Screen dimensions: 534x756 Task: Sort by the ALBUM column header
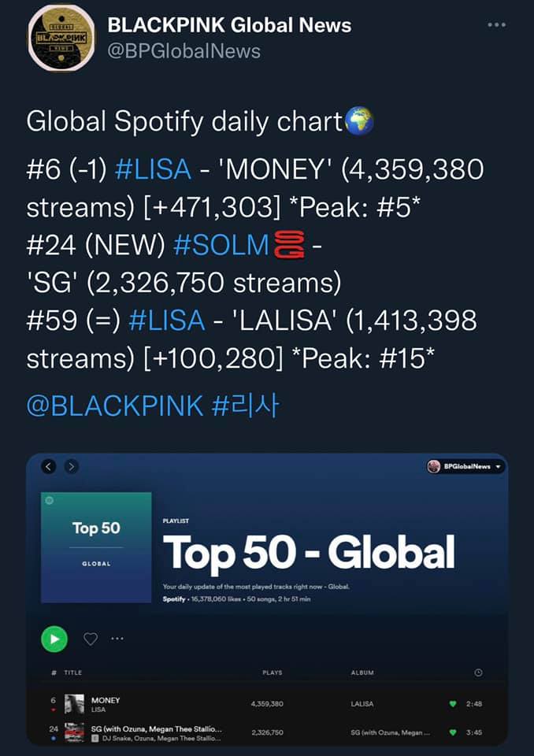pos(362,673)
